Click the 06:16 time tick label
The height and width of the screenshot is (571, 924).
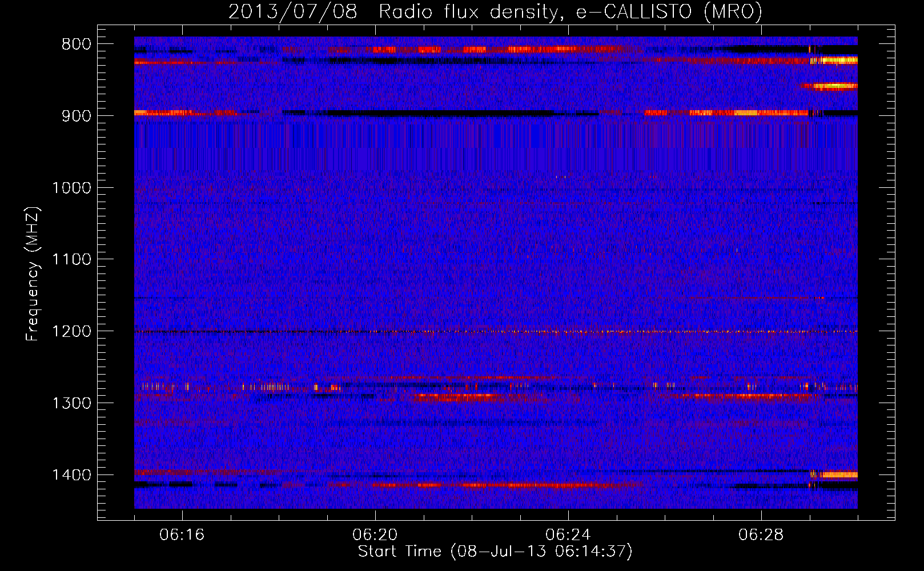pos(182,535)
